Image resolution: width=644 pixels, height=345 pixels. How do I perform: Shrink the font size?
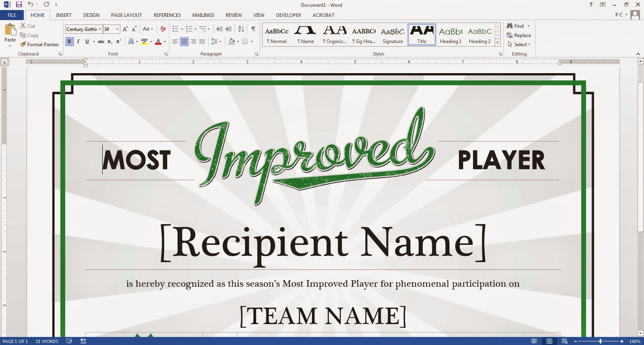pos(134,29)
